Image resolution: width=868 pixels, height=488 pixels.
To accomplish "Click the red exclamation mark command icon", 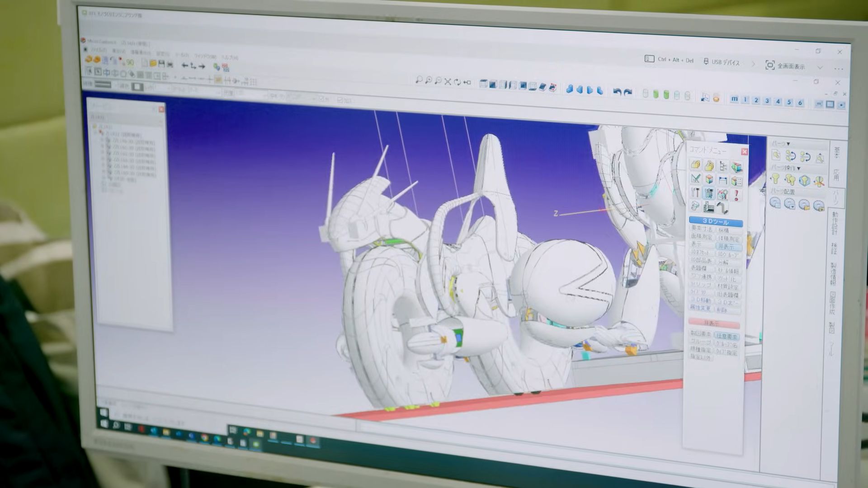I will pos(736,195).
